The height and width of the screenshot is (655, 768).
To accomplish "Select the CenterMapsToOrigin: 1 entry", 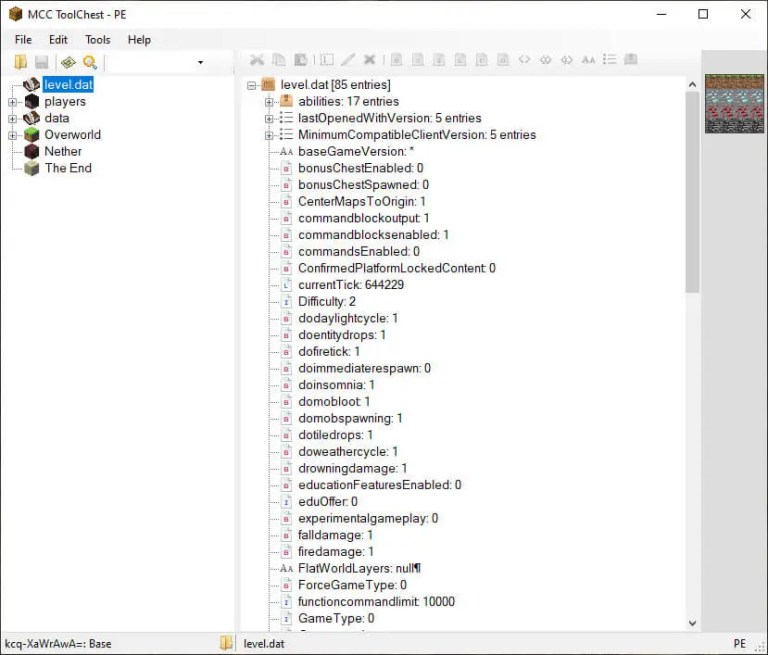I will click(361, 201).
